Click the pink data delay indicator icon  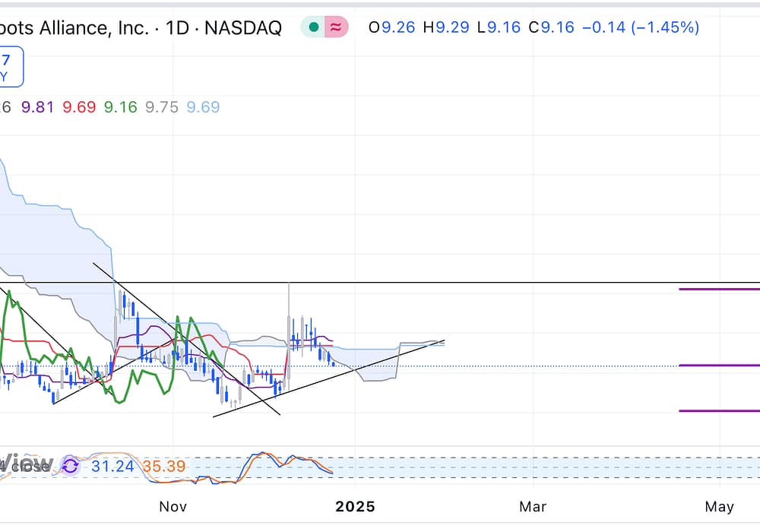coord(336,28)
